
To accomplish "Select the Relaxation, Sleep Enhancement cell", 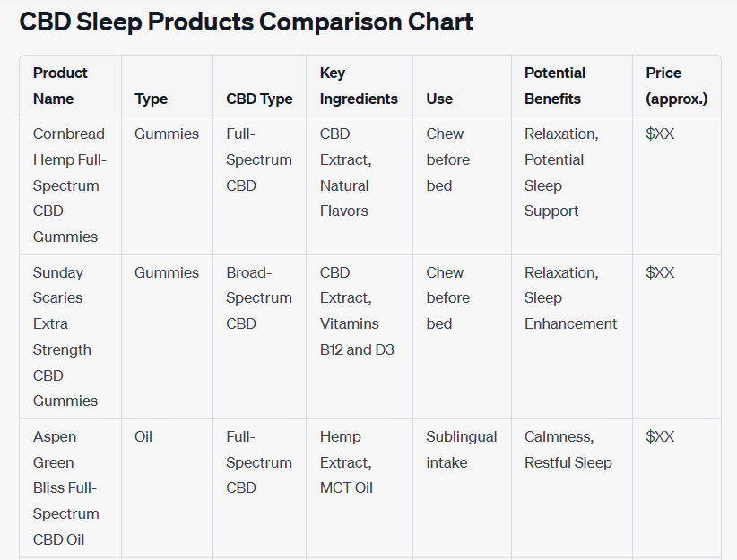I will click(570, 297).
